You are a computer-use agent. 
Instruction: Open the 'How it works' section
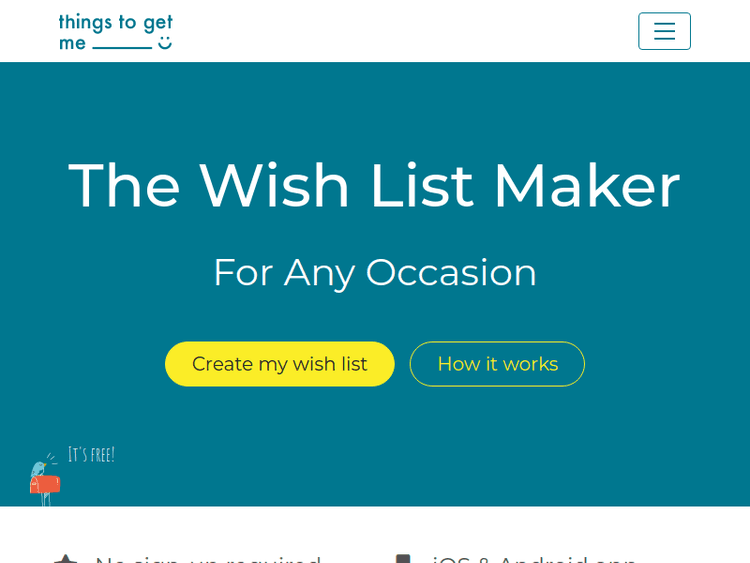click(497, 364)
